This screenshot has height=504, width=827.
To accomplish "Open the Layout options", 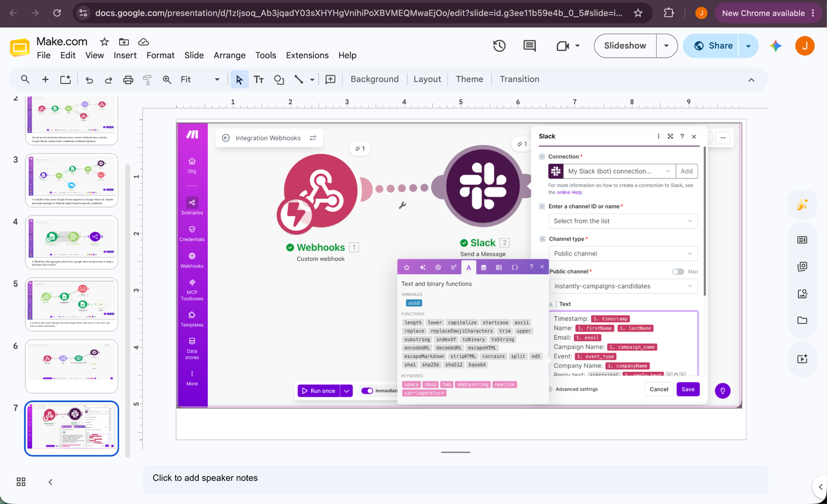I will [427, 79].
